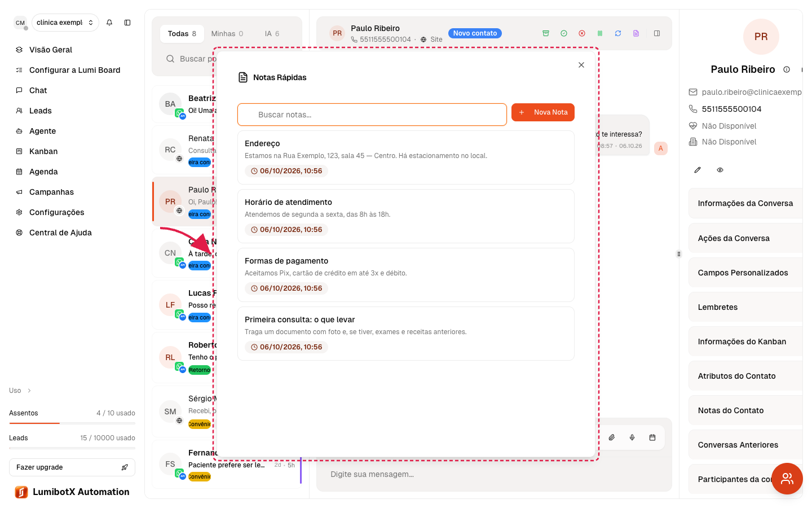The height and width of the screenshot is (508, 812).
Task: Open Visão Geral in the sidebar
Action: [x=51, y=50]
